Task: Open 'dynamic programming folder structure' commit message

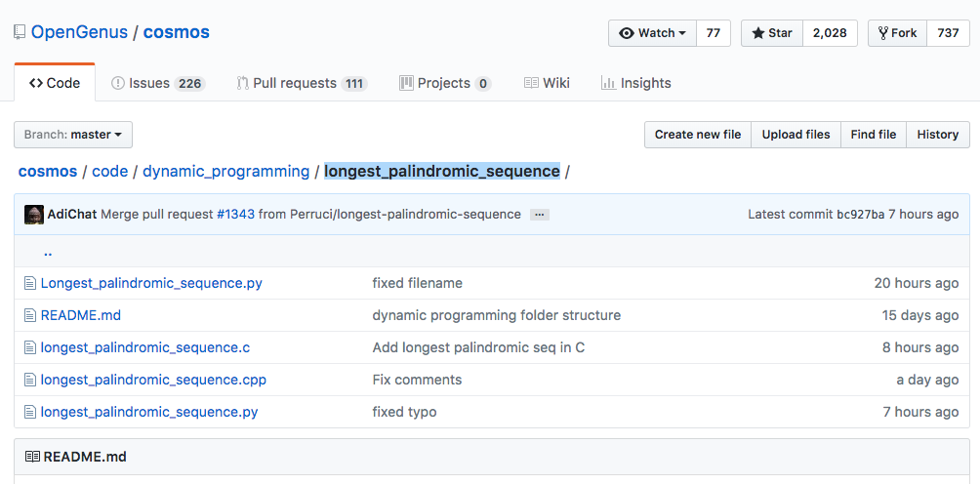Action: click(x=497, y=315)
